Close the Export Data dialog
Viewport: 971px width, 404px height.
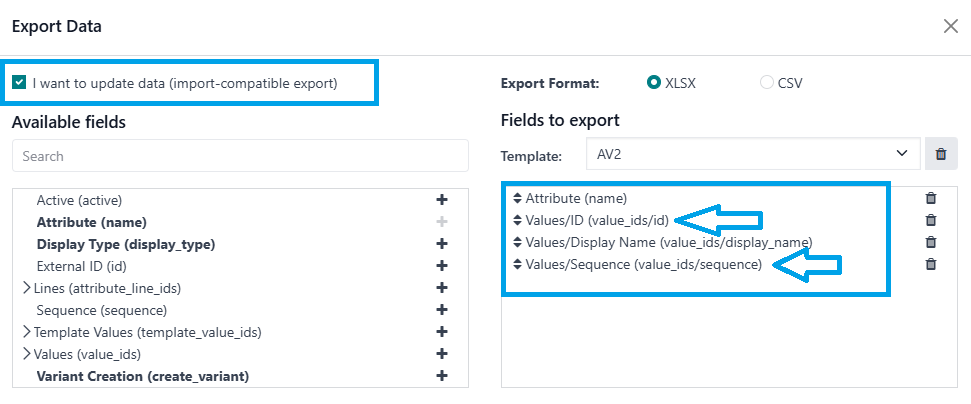coord(950,26)
